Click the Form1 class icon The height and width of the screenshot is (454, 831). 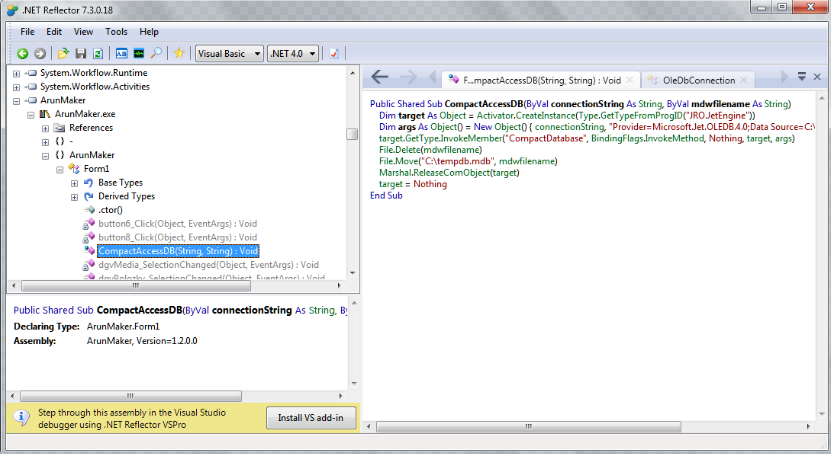(x=74, y=169)
